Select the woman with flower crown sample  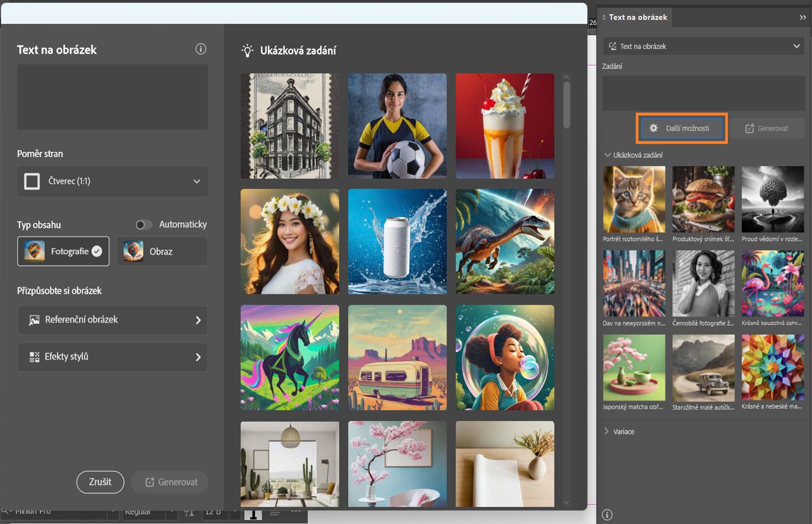pyautogui.click(x=290, y=241)
